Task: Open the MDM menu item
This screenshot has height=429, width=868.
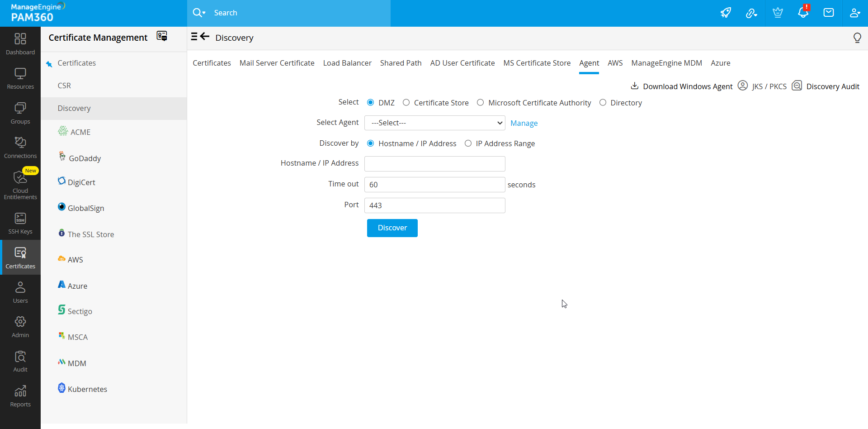Action: [77, 363]
